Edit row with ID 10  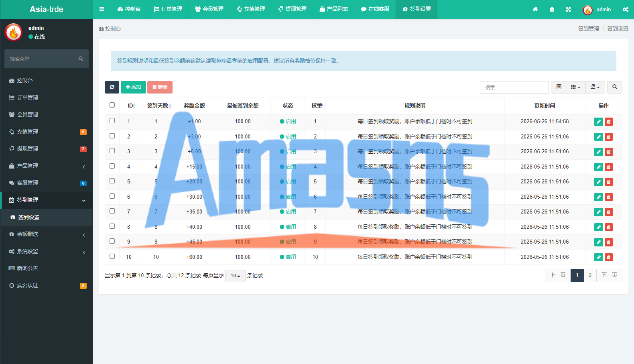[x=599, y=257]
